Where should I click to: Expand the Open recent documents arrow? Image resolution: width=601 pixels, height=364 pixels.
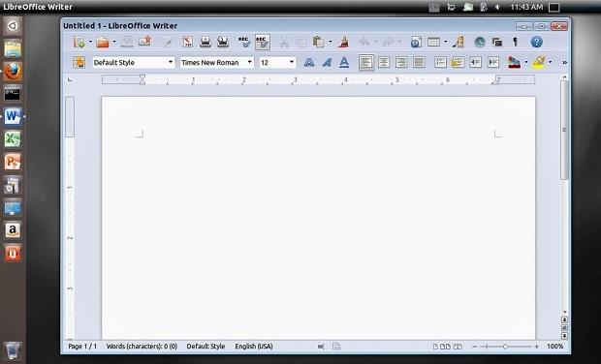click(113, 42)
